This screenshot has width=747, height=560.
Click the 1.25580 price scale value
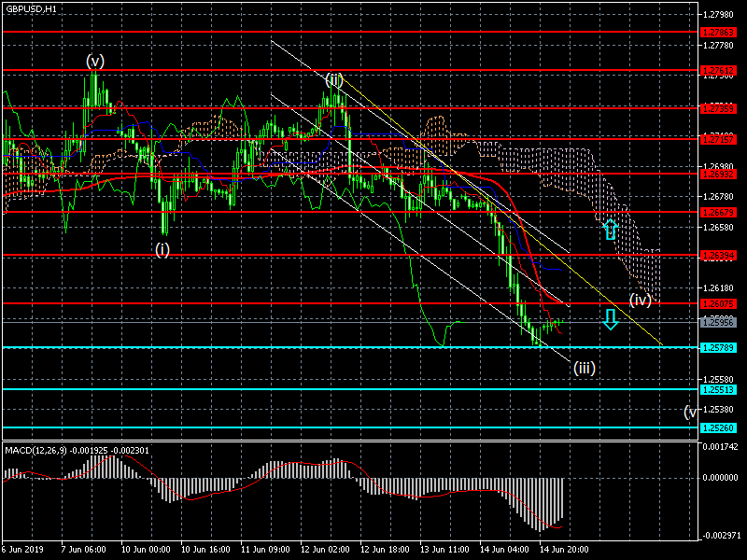pyautogui.click(x=718, y=379)
